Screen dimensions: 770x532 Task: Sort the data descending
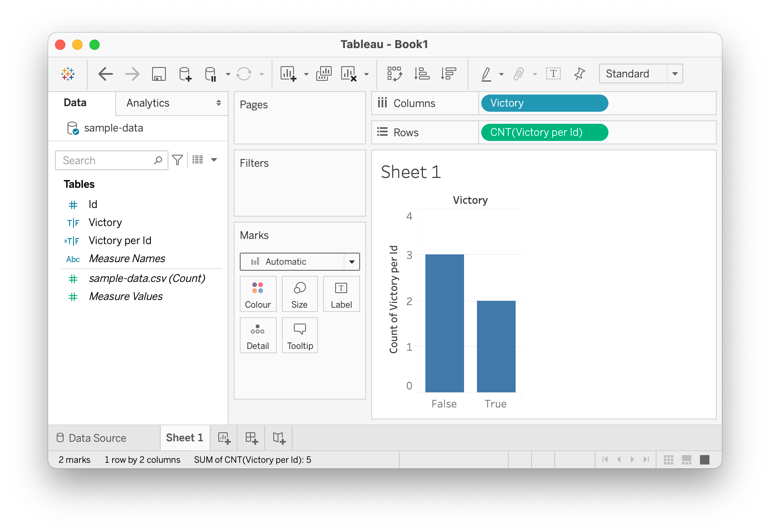(x=448, y=74)
